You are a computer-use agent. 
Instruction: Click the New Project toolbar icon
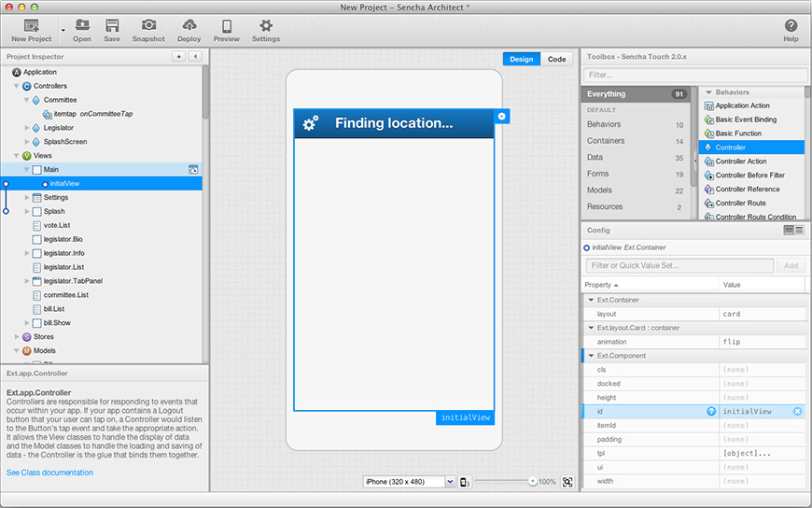click(31, 25)
